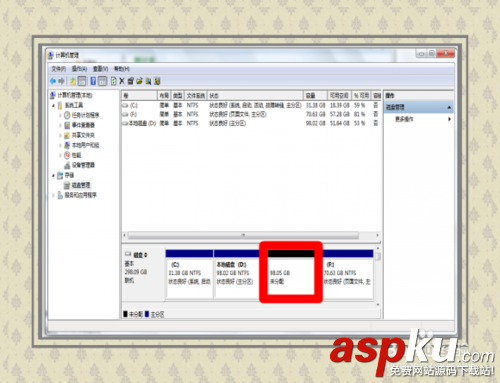Open the 更多操作 submenu arrow

coord(449,119)
